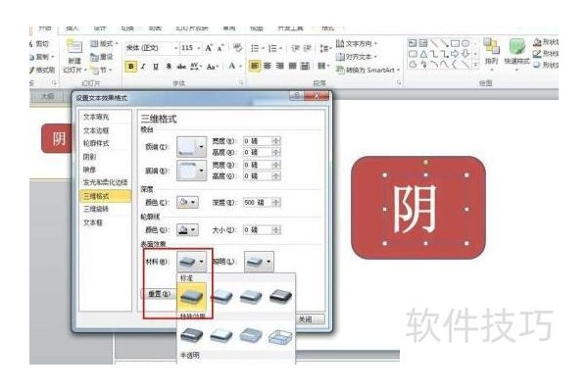Open the font name combo box
The width and height of the screenshot is (588, 392).
coord(152,48)
